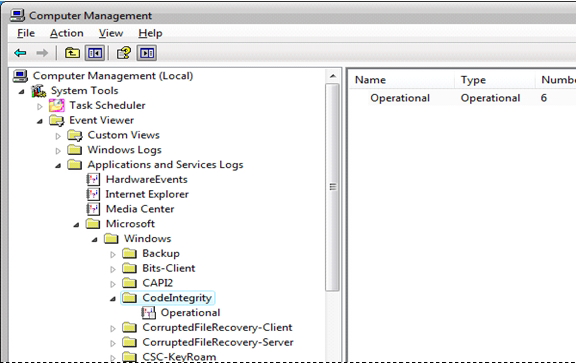The width and height of the screenshot is (576, 364).
Task: Open the Help question mark toolbar icon
Action: click(124, 53)
